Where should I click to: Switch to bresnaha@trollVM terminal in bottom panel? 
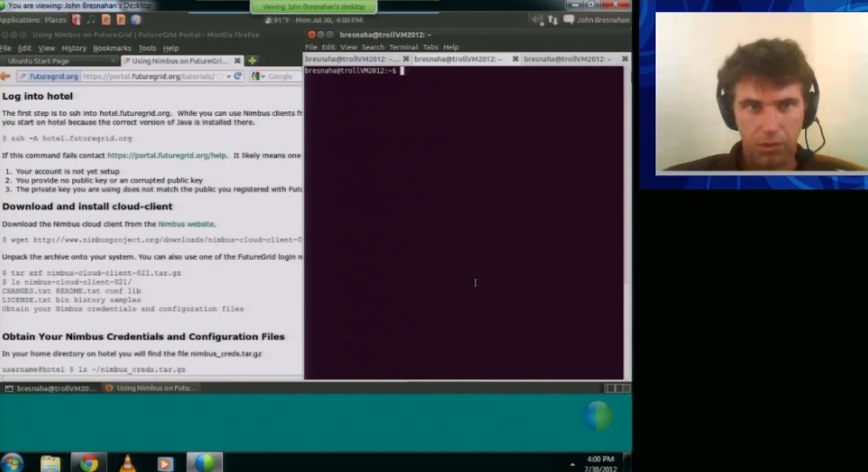tap(50, 388)
